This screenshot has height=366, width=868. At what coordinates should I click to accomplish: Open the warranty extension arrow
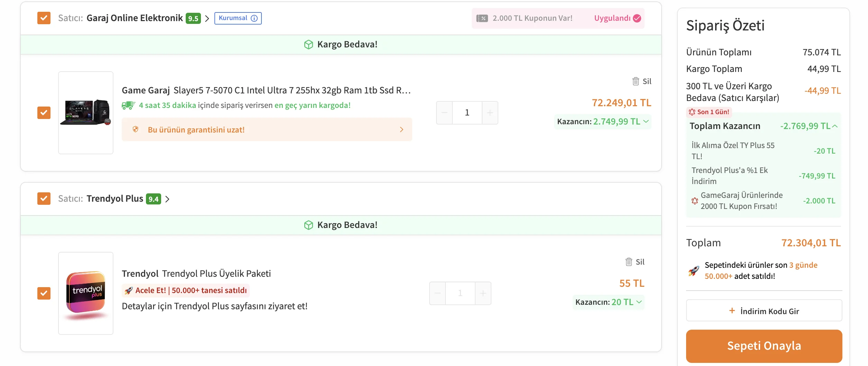tap(401, 129)
